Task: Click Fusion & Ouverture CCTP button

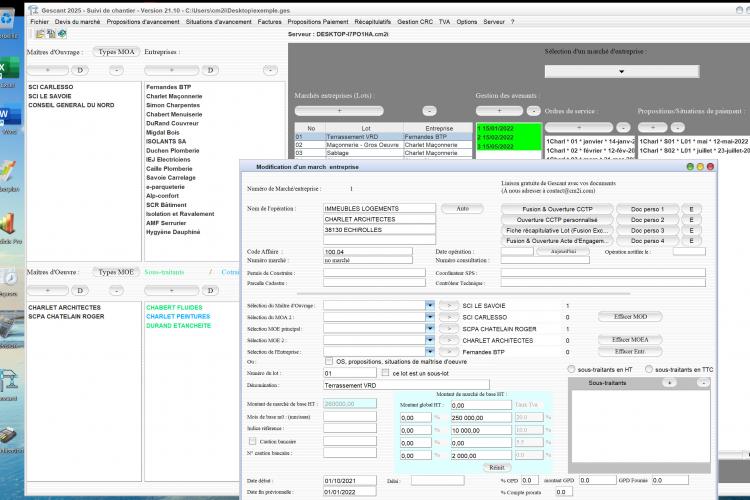Action: 557,209
